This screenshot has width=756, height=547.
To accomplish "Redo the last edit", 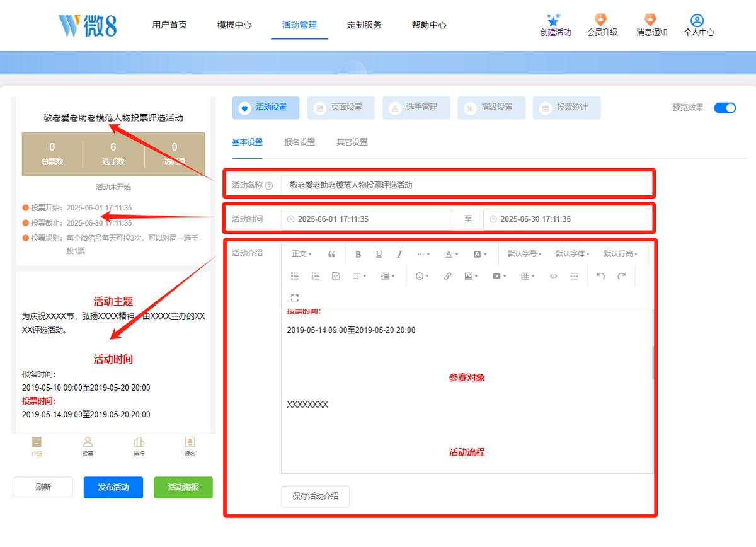I will click(621, 276).
